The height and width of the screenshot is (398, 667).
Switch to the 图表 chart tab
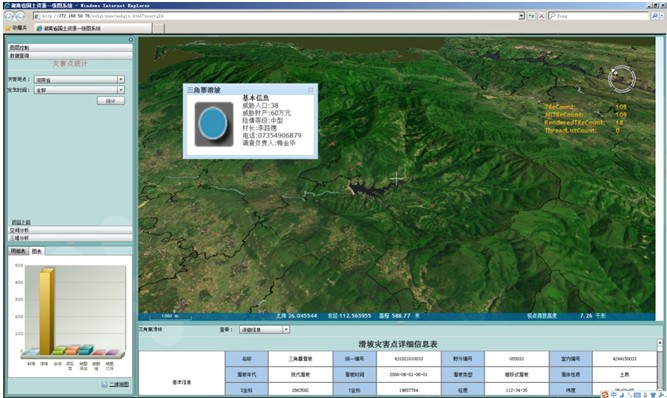(x=37, y=251)
